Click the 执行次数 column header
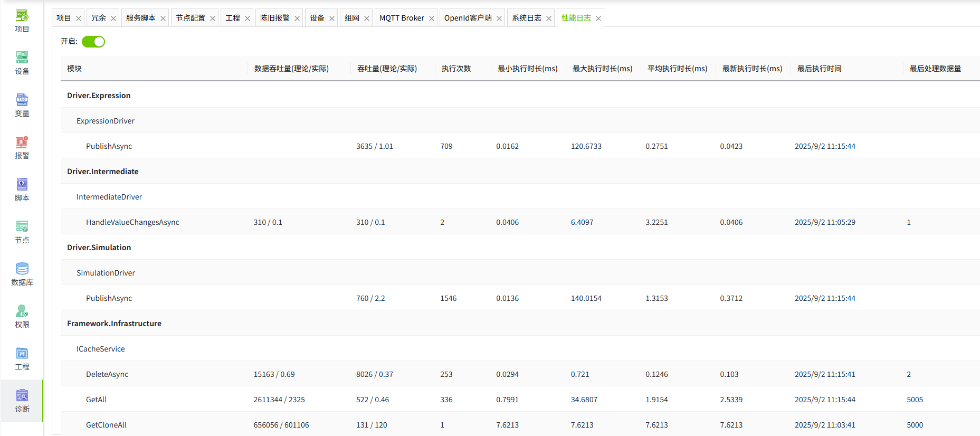This screenshot has width=980, height=436. click(456, 69)
